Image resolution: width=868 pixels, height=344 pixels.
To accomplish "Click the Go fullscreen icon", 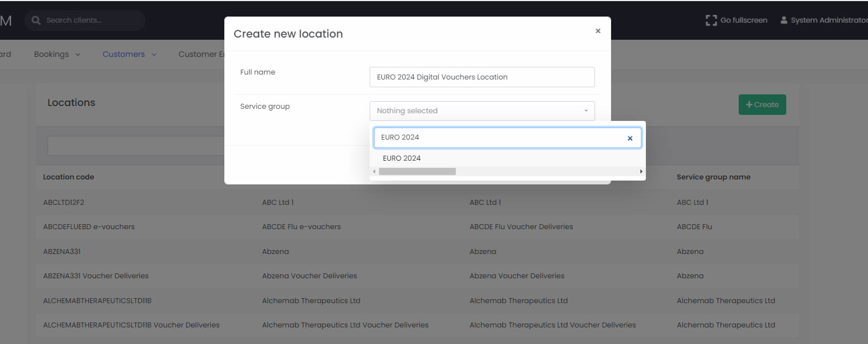I will tap(711, 20).
